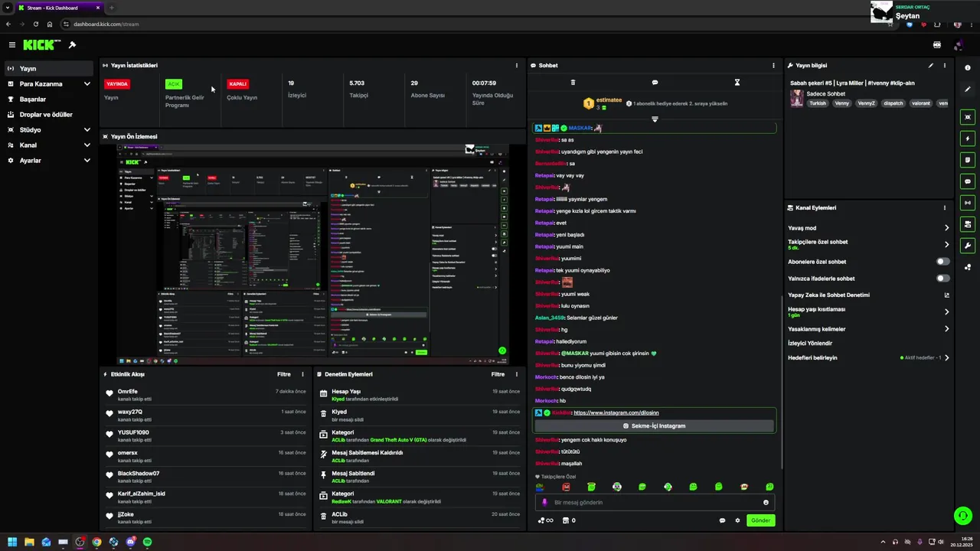This screenshot has height=551, width=980.
Task: Open File Explorer from the Windows taskbar
Action: click(x=29, y=542)
